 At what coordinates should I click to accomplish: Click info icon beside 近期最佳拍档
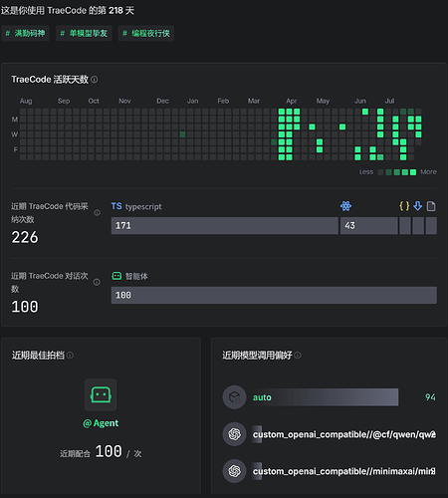70,356
